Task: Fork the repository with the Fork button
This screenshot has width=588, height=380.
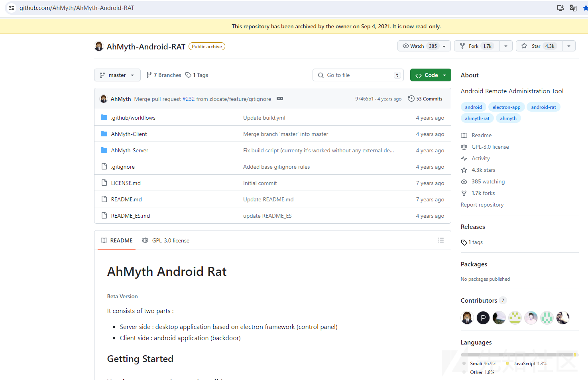Action: click(476, 46)
